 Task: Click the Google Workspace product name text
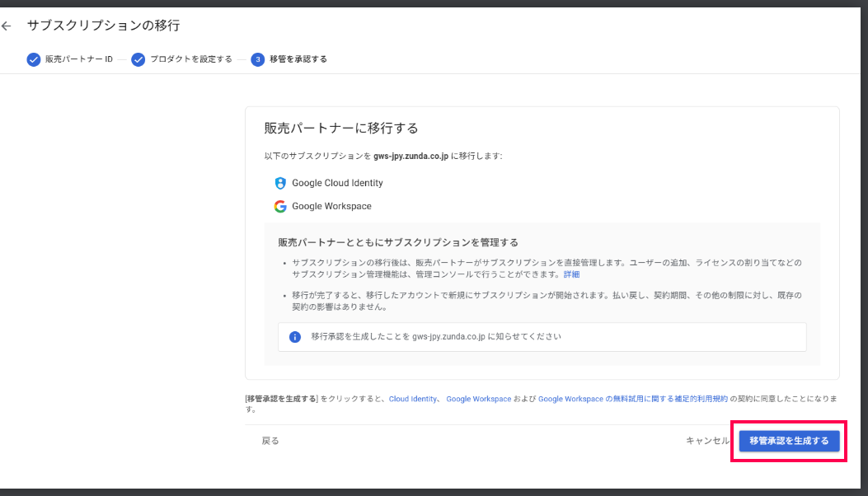point(331,206)
